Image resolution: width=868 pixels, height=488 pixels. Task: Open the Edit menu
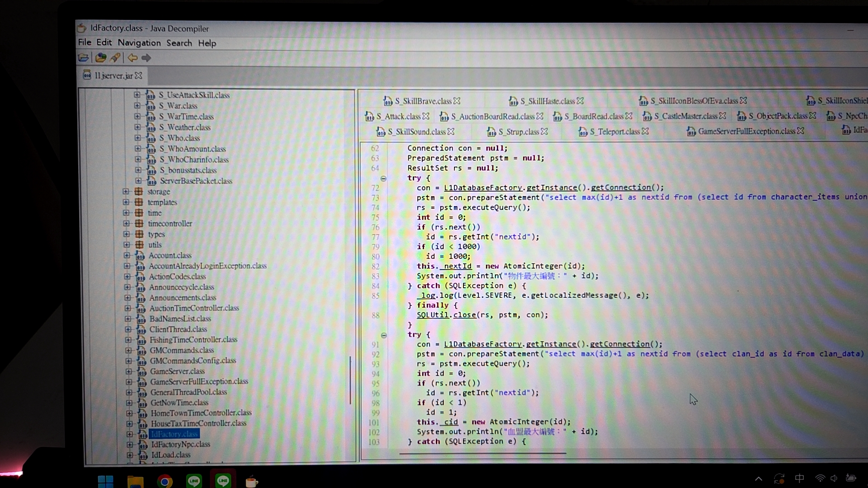pyautogui.click(x=104, y=42)
